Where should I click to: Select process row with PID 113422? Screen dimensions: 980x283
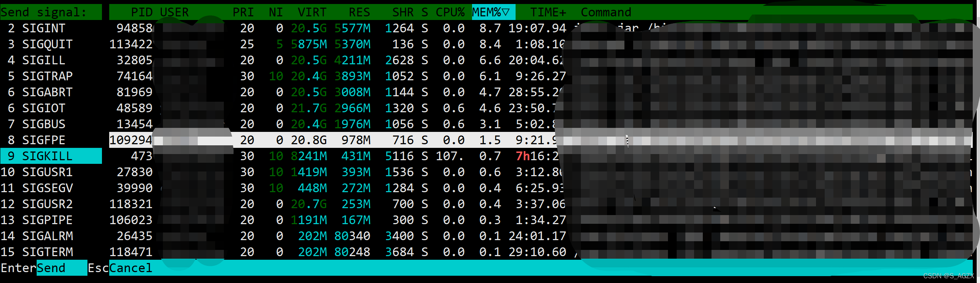coord(541,44)
